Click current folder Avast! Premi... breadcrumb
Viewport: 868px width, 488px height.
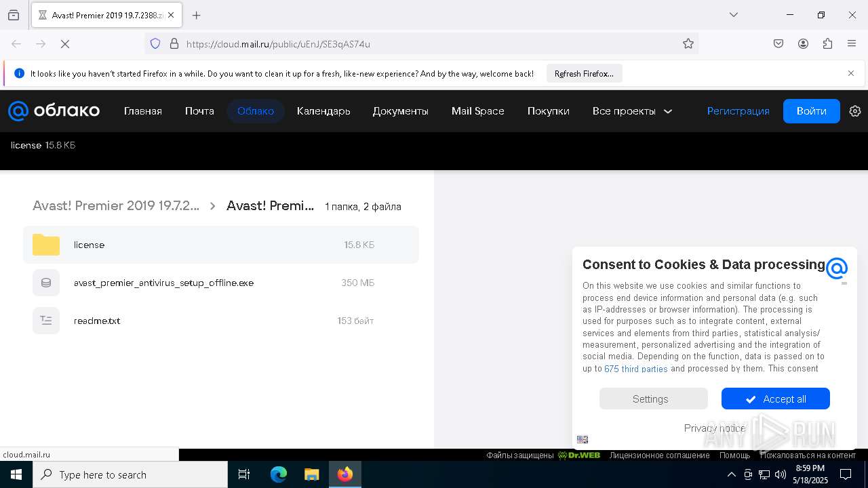click(x=271, y=206)
